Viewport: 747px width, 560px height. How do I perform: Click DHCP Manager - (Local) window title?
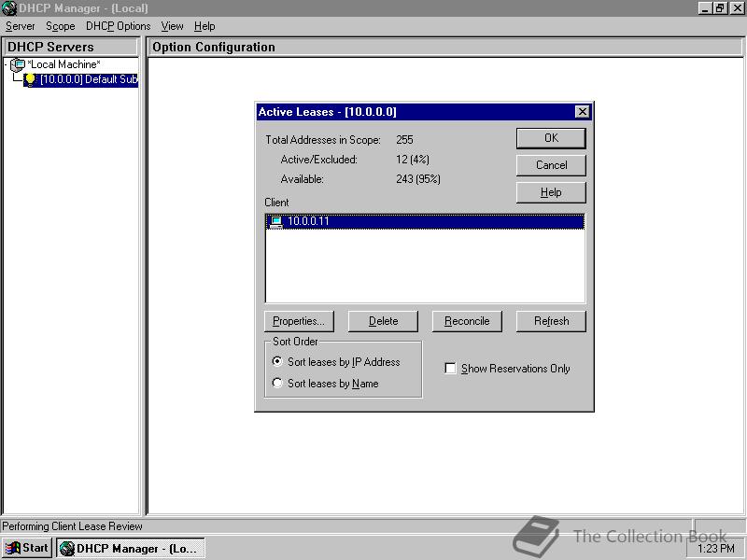(83, 8)
